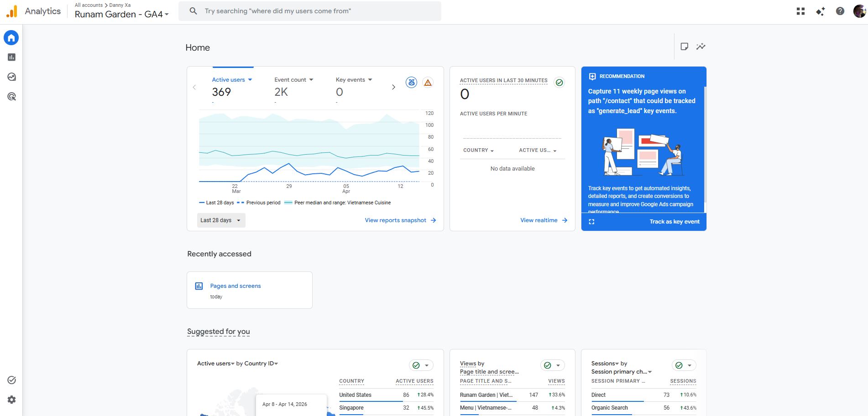Open the Session primary ch... dimension dropdown
The width and height of the screenshot is (868, 416).
pos(622,372)
